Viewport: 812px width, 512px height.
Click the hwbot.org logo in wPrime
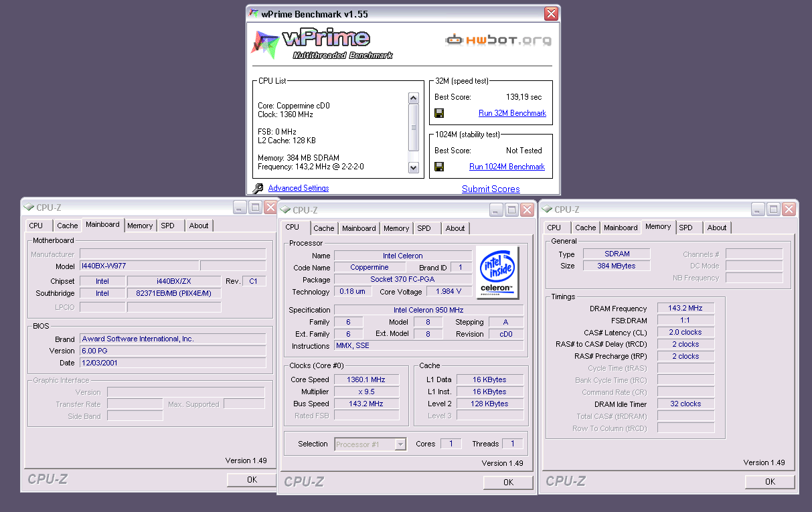(499, 40)
